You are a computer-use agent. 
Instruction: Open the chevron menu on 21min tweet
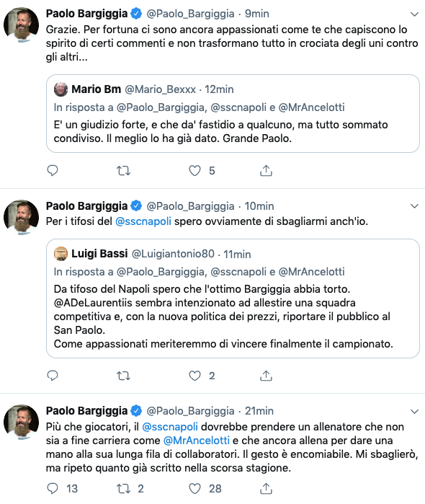click(x=415, y=412)
